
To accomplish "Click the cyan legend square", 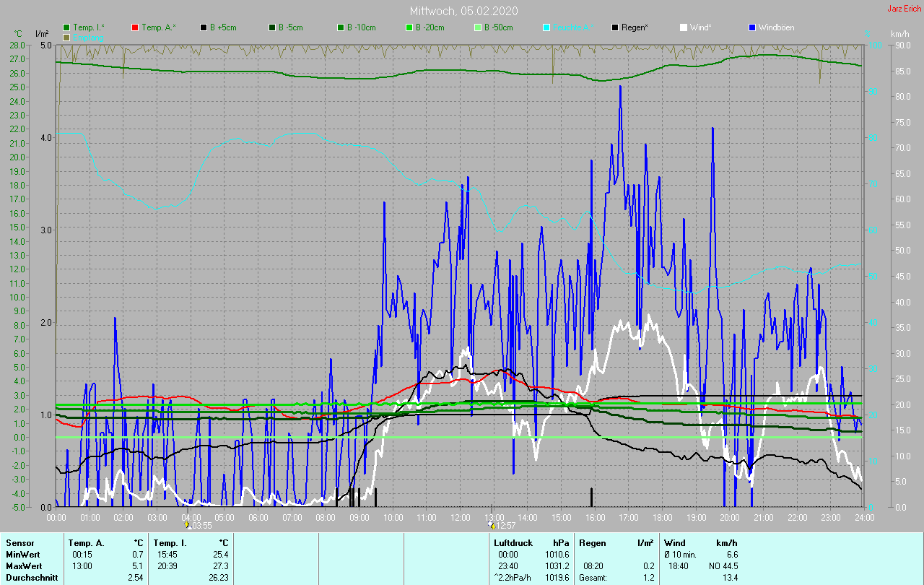I will click(x=546, y=27).
